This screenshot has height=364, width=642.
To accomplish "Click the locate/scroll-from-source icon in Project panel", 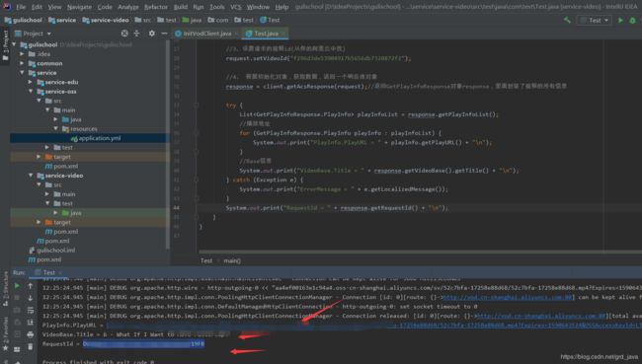I will point(124,34).
